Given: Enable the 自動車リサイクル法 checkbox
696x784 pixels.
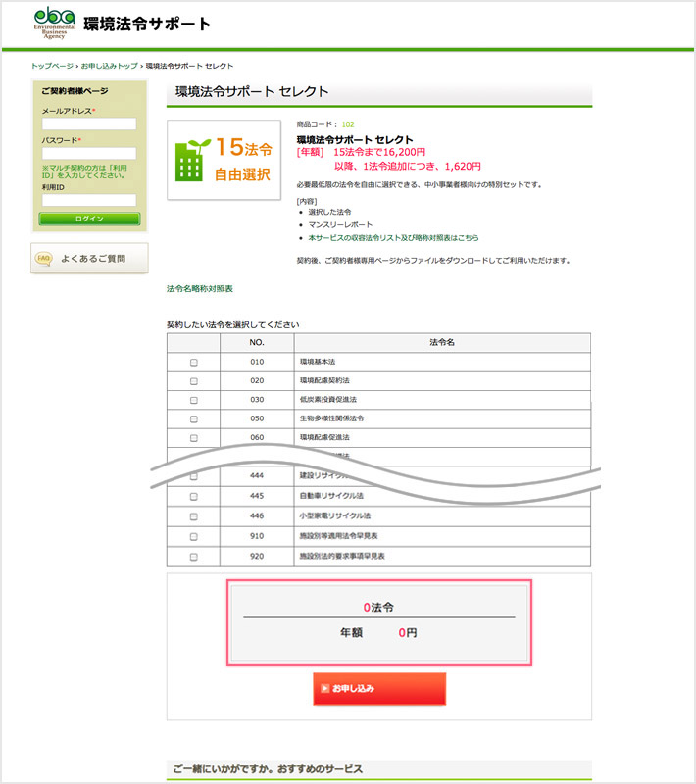Looking at the screenshot, I should [193, 496].
